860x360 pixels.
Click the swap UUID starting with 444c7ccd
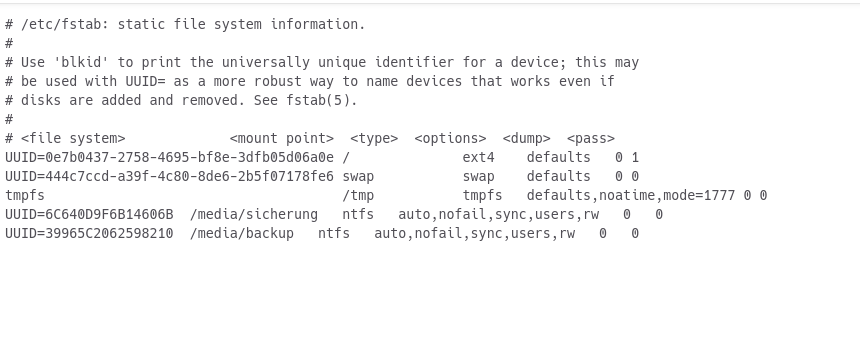point(169,177)
